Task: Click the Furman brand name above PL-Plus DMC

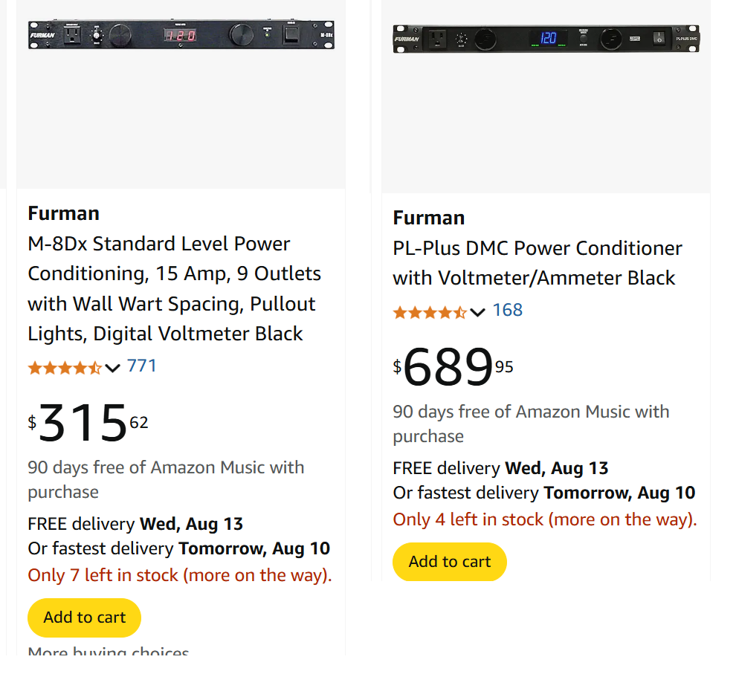Action: pos(428,218)
